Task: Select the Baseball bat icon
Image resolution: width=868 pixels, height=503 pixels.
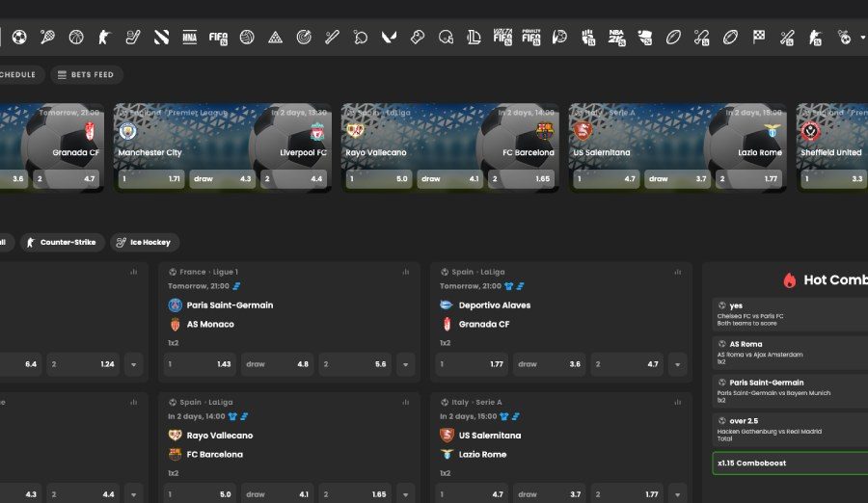Action: click(x=332, y=37)
